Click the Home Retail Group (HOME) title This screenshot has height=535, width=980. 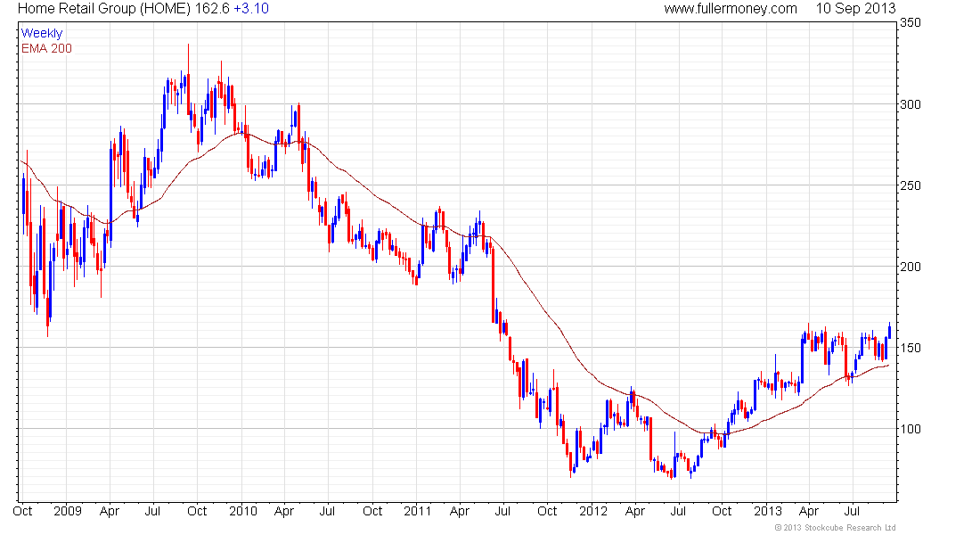103,9
